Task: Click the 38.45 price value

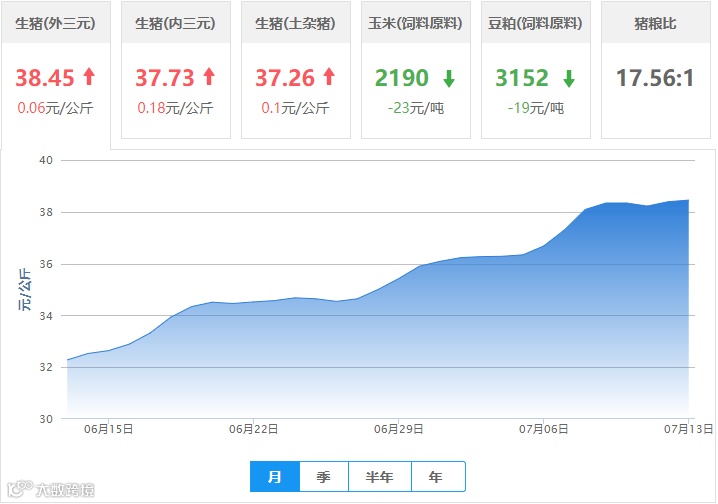Action: (x=45, y=78)
